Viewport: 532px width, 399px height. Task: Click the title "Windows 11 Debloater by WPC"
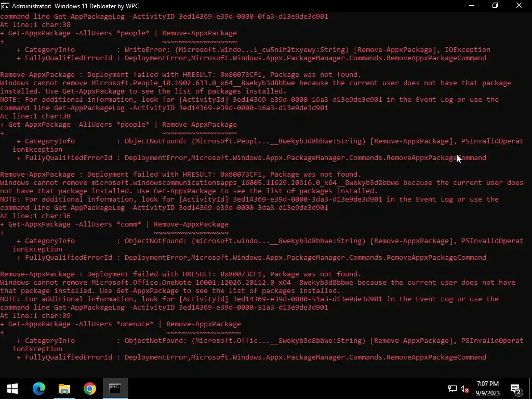(x=97, y=6)
